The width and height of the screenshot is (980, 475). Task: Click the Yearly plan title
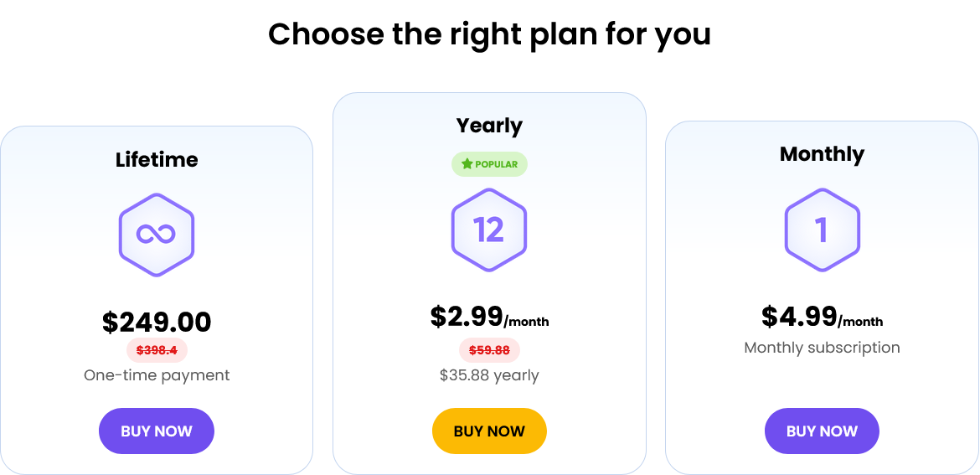tap(489, 126)
